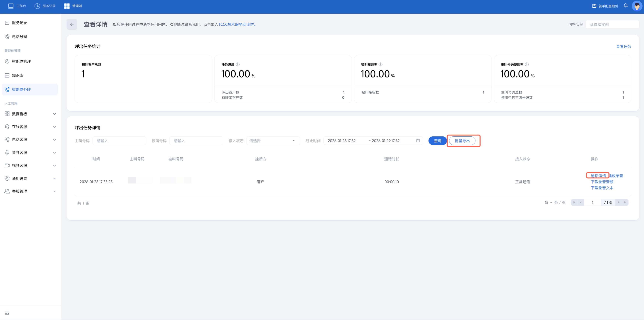Click the 任务进度 info icon
644x320 pixels.
[x=238, y=64]
